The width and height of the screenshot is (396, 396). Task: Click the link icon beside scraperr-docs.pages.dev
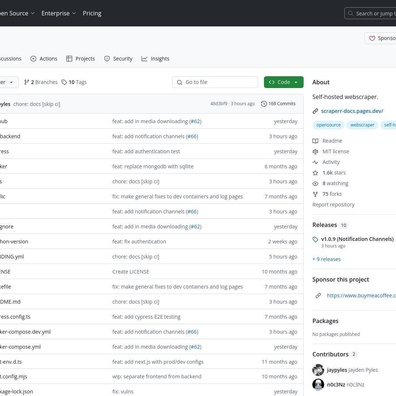(x=315, y=111)
